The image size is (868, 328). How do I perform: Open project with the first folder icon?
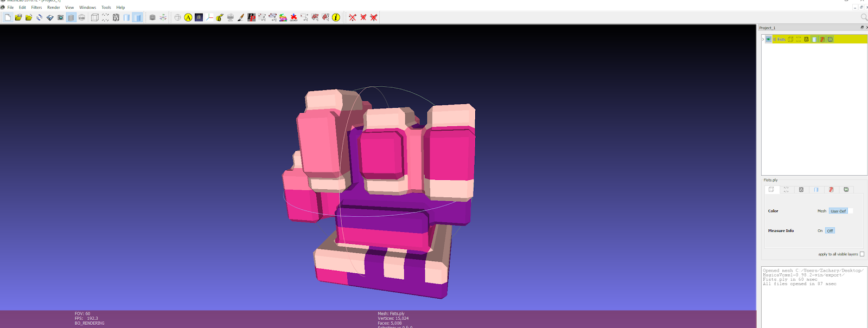tap(18, 17)
